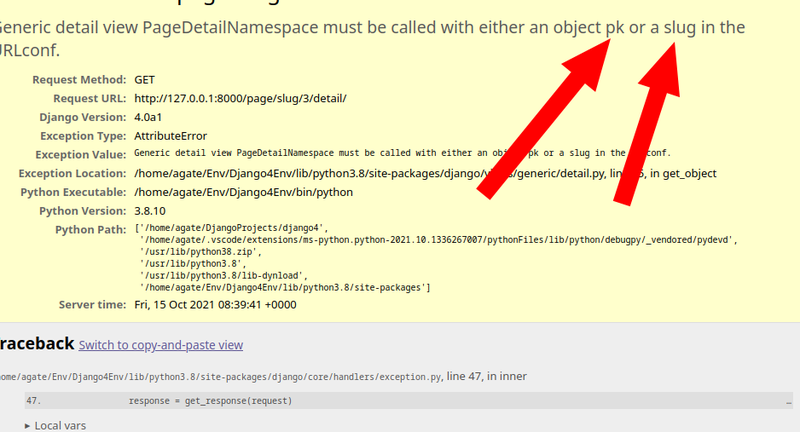Screen dimensions: 800x432
Task: Click the 'Django Version:' label
Action: [x=83, y=117]
